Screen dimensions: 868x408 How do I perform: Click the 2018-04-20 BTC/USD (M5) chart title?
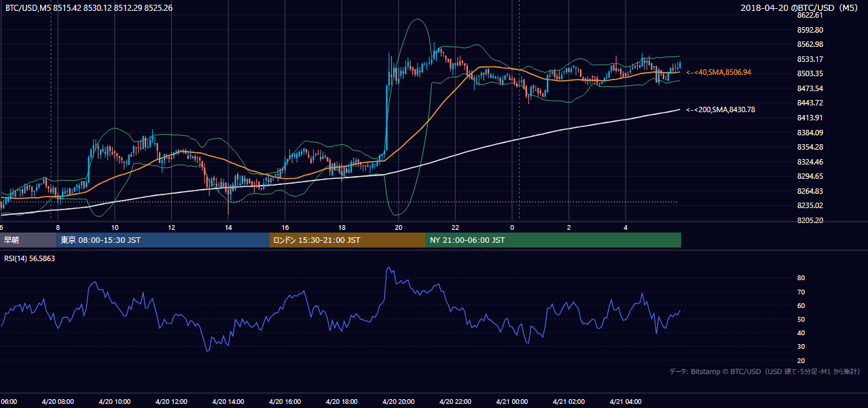[800, 8]
